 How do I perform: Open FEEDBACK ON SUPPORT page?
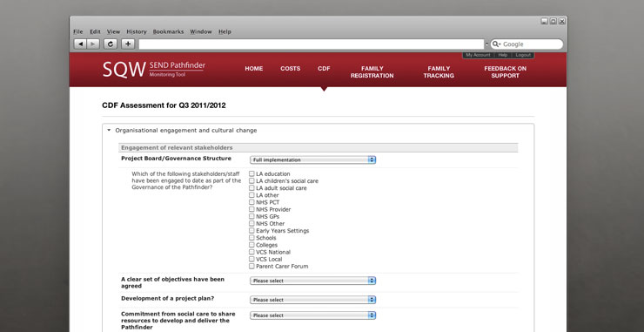coord(505,72)
